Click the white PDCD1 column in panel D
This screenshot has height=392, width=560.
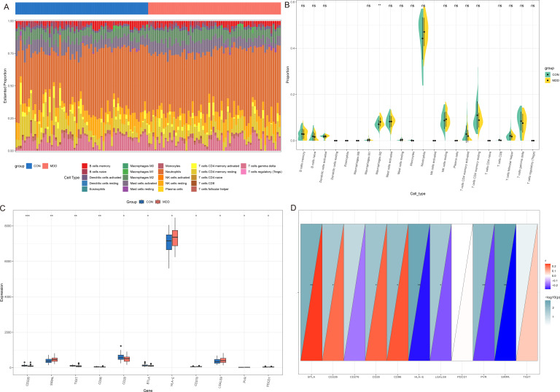tap(462, 291)
